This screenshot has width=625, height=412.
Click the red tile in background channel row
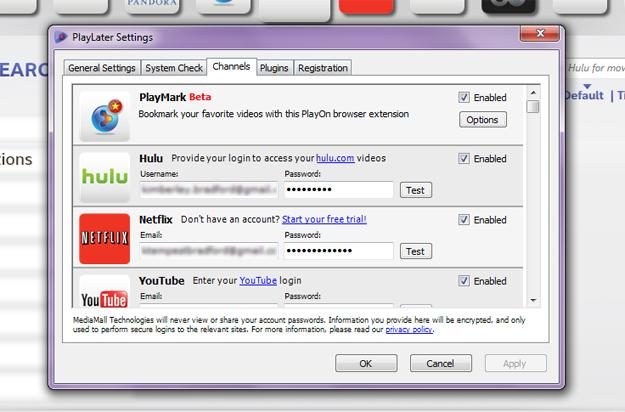coord(366,6)
